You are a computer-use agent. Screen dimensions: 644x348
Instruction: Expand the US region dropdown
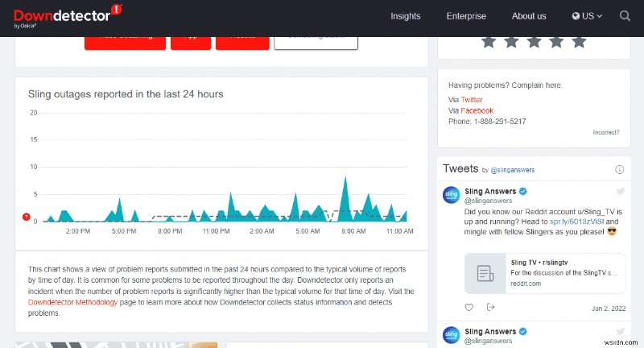(x=587, y=15)
